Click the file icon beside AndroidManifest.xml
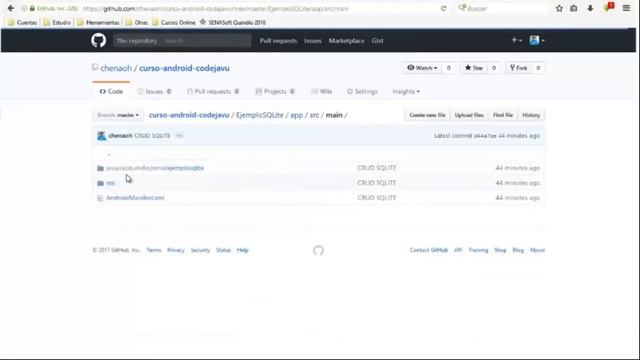Viewport: 640px width, 360px height. (x=100, y=198)
